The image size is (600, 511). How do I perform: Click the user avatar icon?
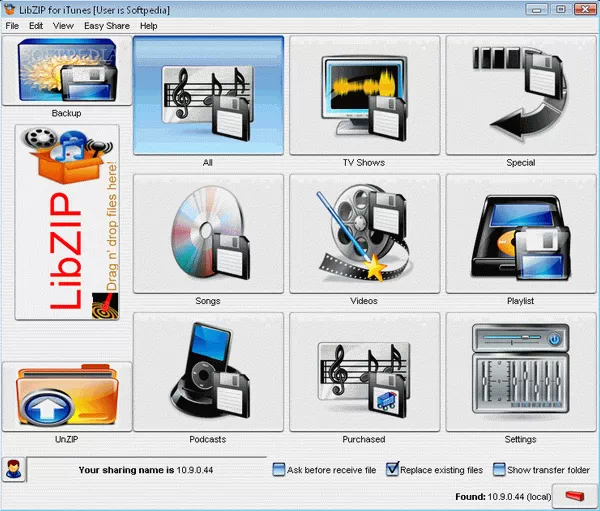point(14,469)
